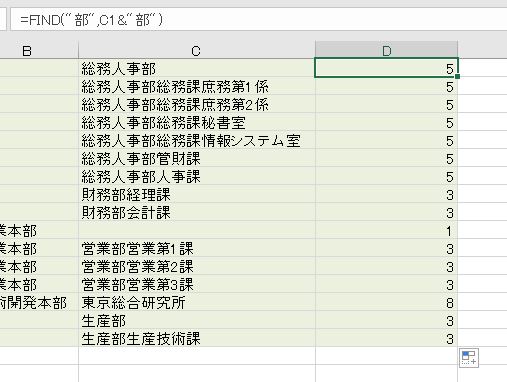Screen dimensions: 507x382
Task: Select the D cell showing value 1
Action: pos(387,230)
